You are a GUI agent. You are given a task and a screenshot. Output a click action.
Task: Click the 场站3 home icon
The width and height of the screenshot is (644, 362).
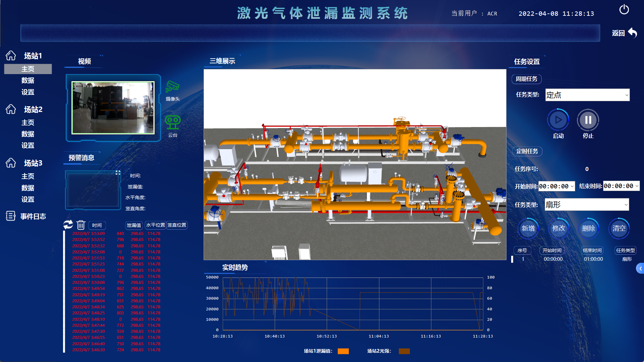(x=11, y=163)
